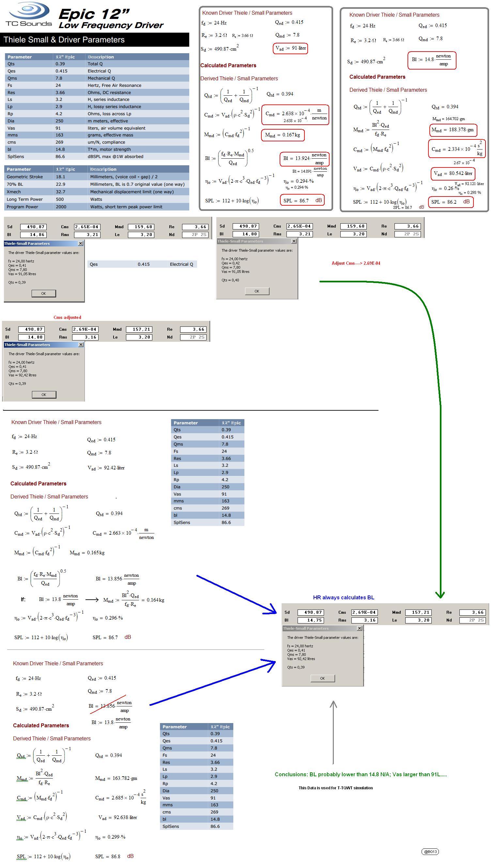Select the Bl input field showing 14,86
This screenshot has height=868, width=494.
(33, 234)
